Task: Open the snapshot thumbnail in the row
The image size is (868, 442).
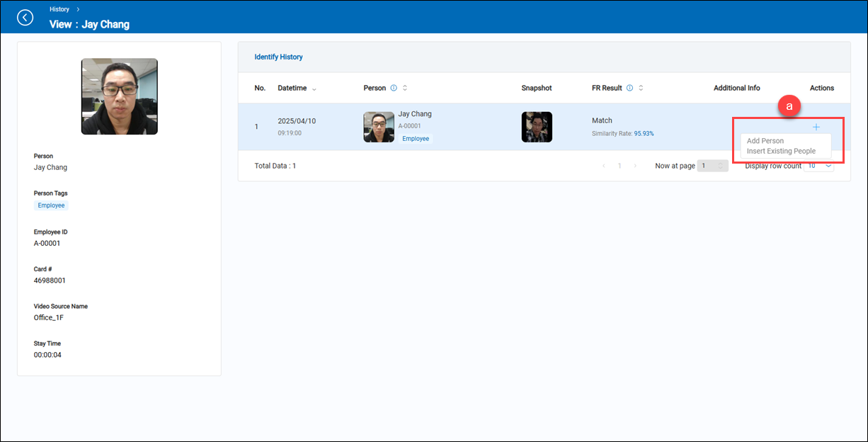Action: pyautogui.click(x=537, y=127)
